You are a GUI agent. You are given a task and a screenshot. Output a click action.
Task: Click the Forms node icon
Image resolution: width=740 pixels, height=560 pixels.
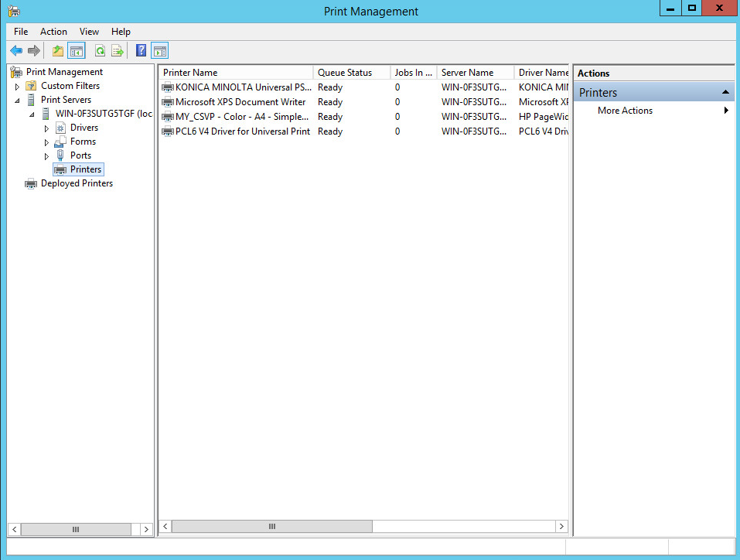pos(60,142)
